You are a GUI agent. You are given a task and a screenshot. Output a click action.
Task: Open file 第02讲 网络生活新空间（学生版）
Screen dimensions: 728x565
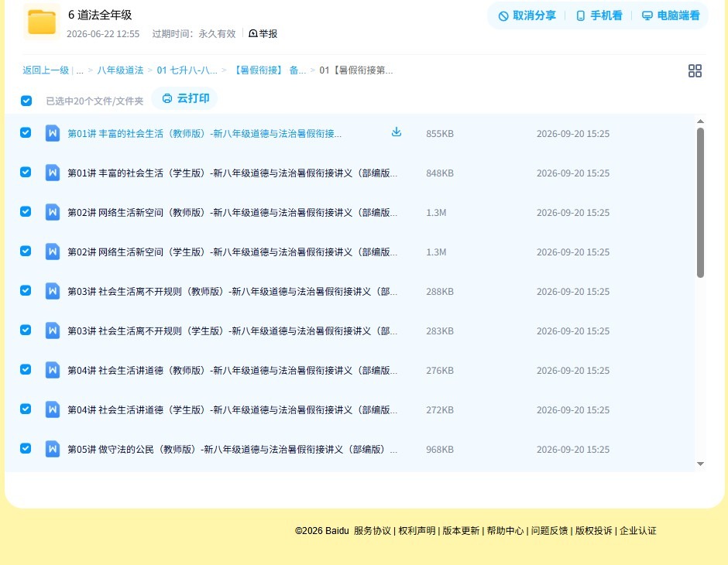232,252
